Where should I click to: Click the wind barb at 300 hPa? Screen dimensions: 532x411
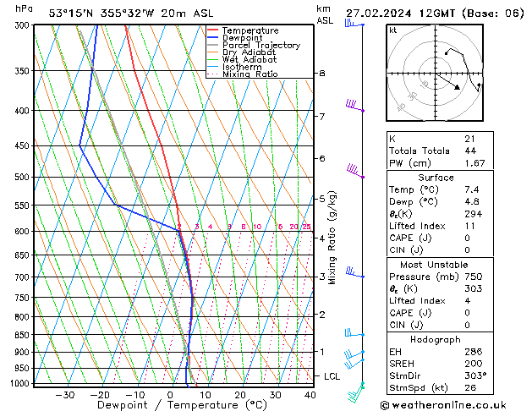coord(353,24)
